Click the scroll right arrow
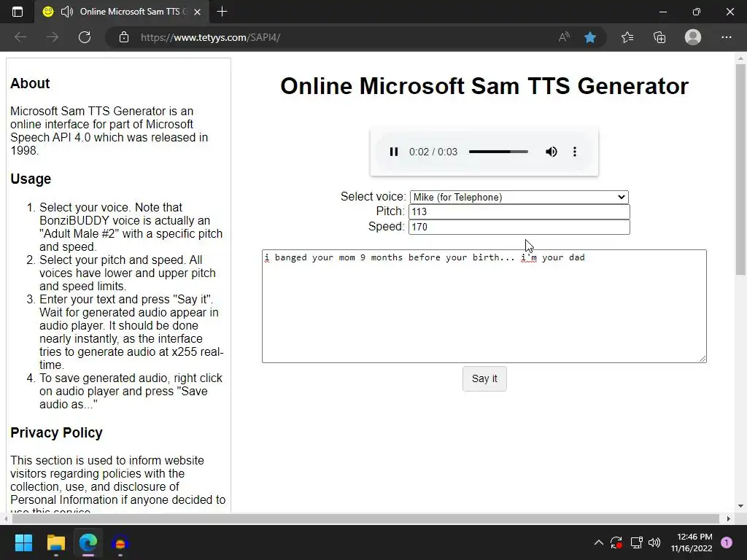Screen dimensions: 747x560 click(729, 518)
